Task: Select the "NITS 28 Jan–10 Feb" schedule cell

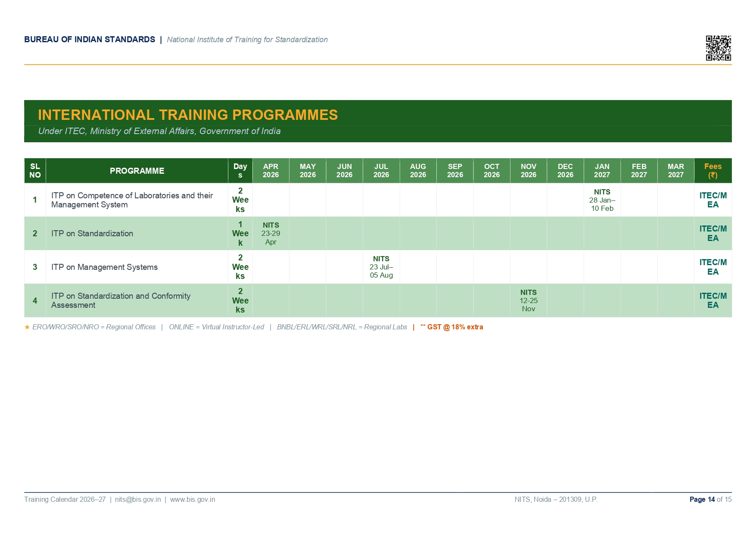Action: pyautogui.click(x=602, y=200)
